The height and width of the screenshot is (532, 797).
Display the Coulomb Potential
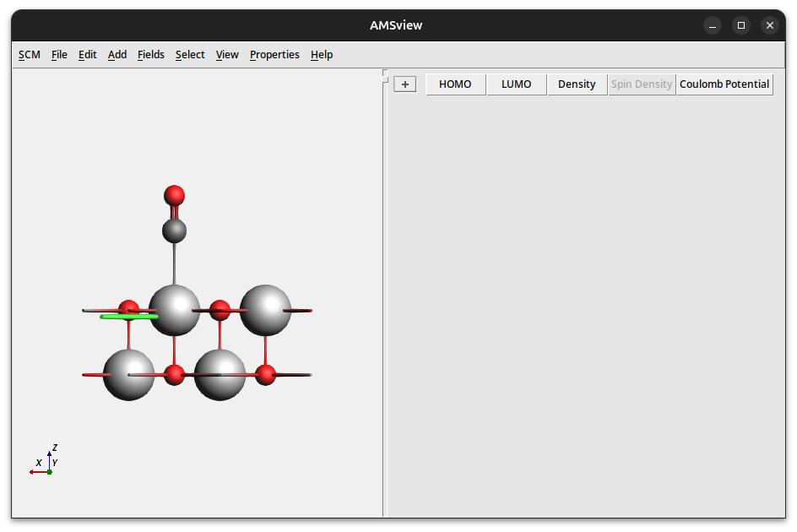click(724, 84)
